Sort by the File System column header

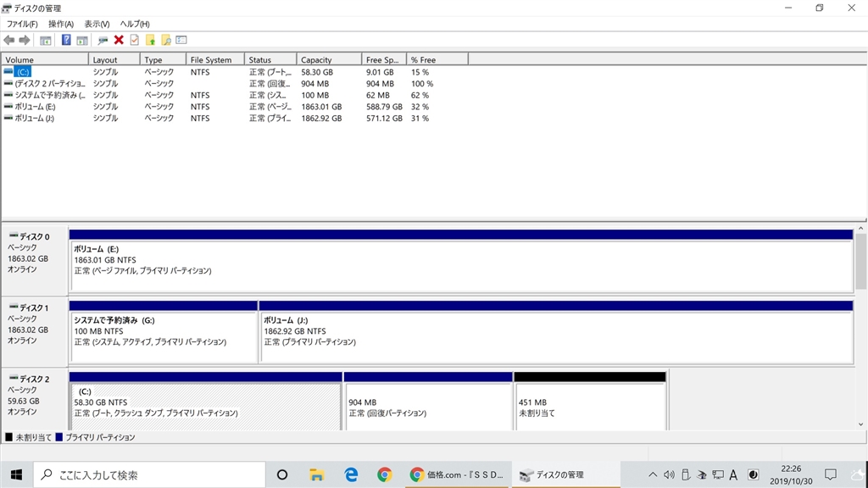pos(215,59)
